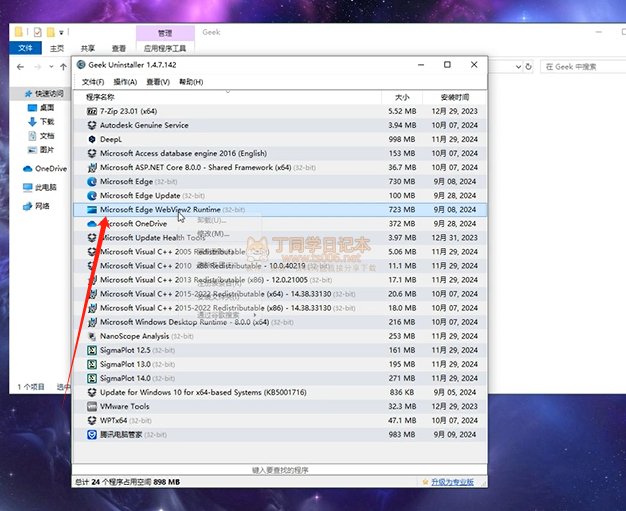The image size is (626, 511).
Task: Go back in the Explorer window
Action: coord(20,67)
